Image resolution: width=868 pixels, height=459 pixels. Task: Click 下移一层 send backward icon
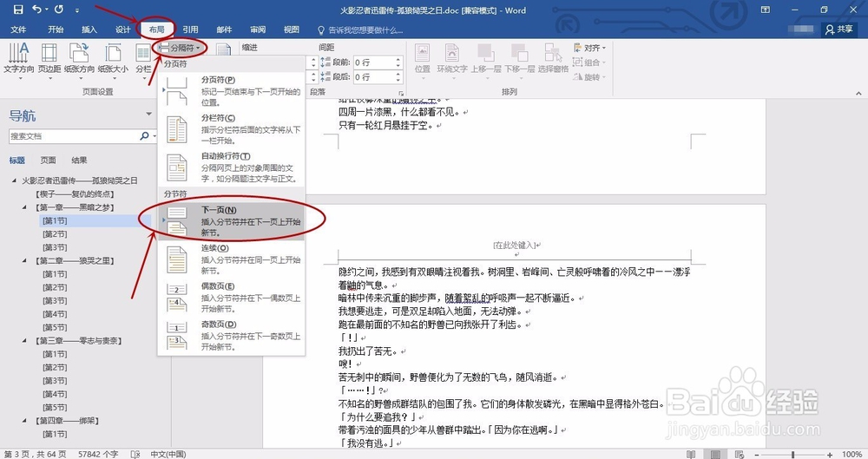click(520, 59)
